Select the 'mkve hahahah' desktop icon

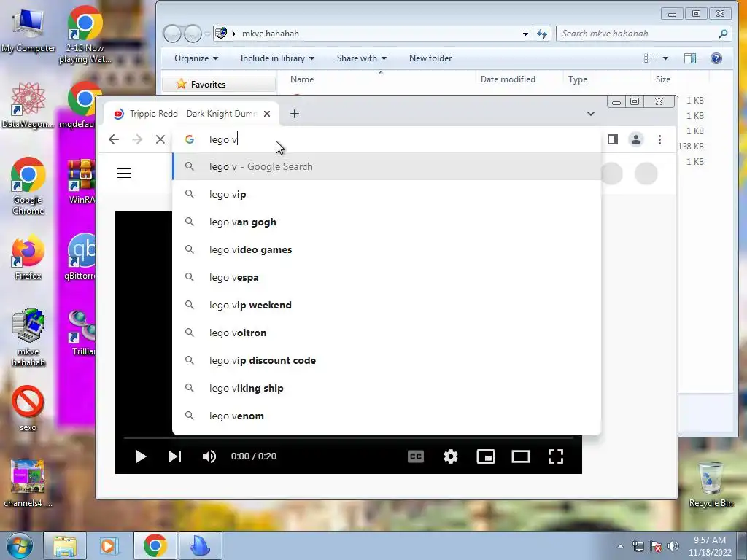pyautogui.click(x=28, y=338)
